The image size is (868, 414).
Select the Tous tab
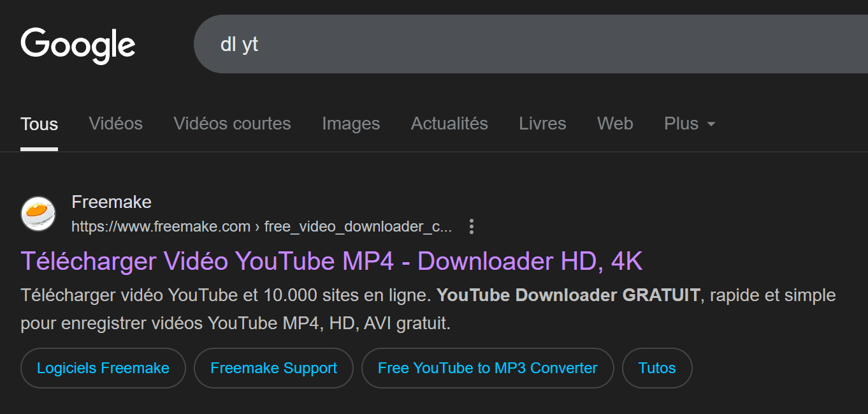click(39, 124)
